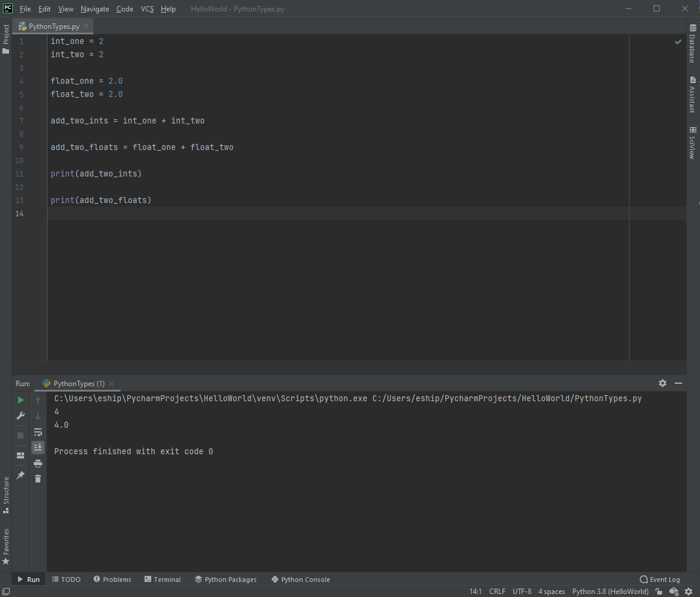The image size is (700, 597).
Task: Enable scroll to end in console output
Action: tap(37, 447)
